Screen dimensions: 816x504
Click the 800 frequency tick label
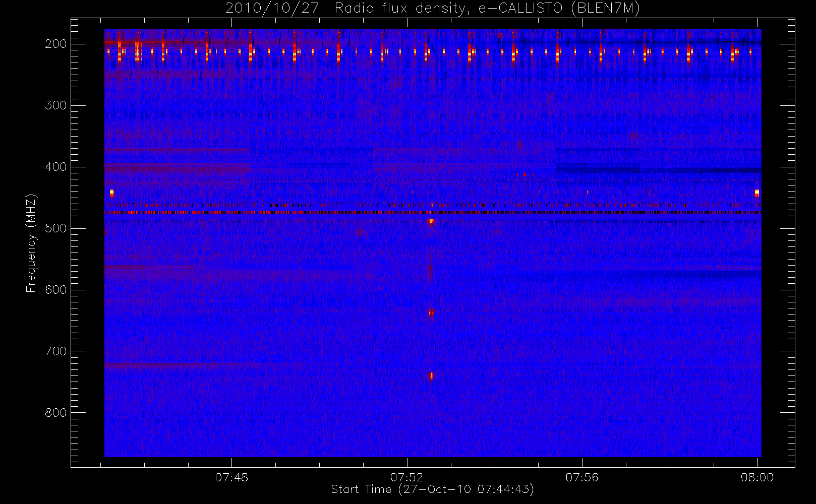tap(56, 413)
